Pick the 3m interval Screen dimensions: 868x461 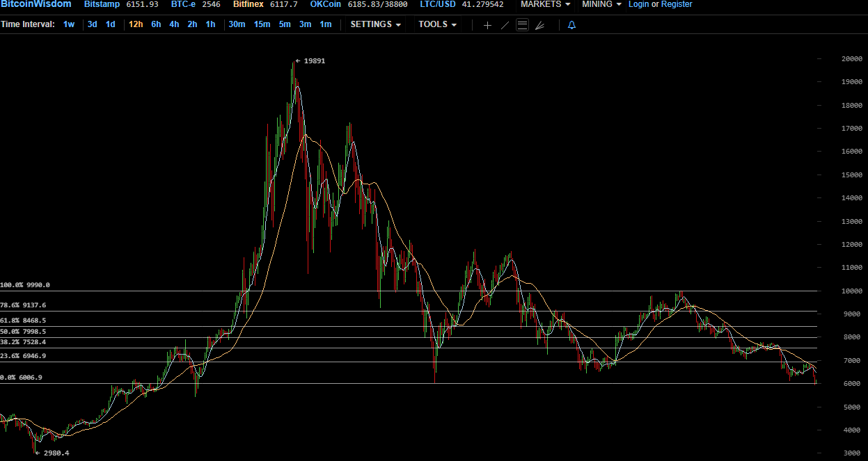[x=305, y=24]
